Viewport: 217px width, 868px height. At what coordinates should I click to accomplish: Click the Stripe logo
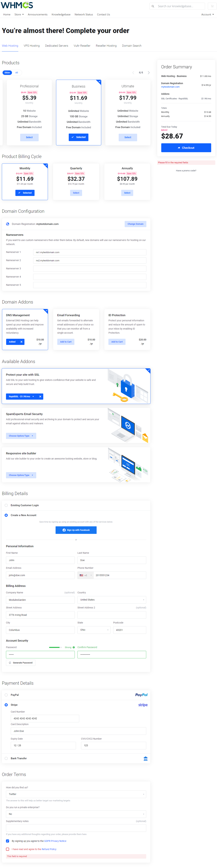(x=143, y=705)
